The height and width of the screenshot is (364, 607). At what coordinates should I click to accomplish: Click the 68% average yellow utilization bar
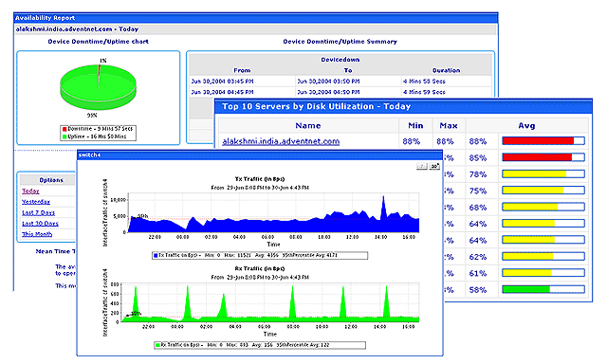543,207
